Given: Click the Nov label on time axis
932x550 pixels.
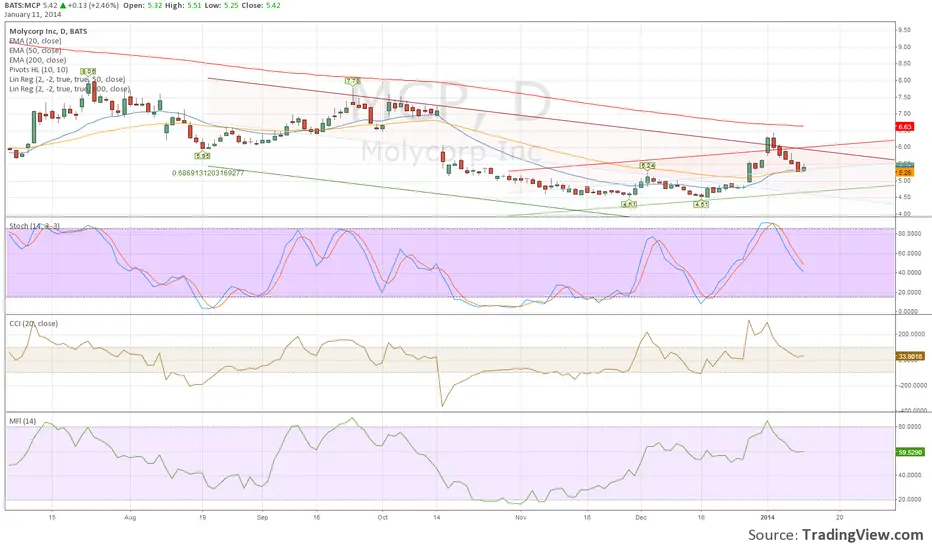Looking at the screenshot, I should click(521, 518).
